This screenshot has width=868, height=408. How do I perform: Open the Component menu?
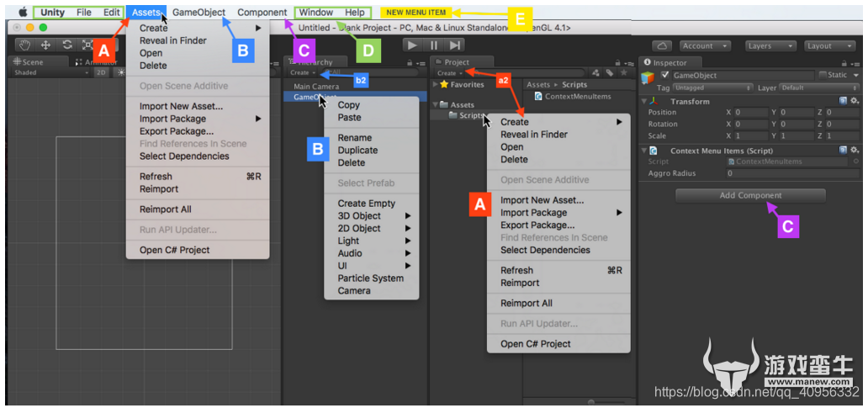(262, 12)
